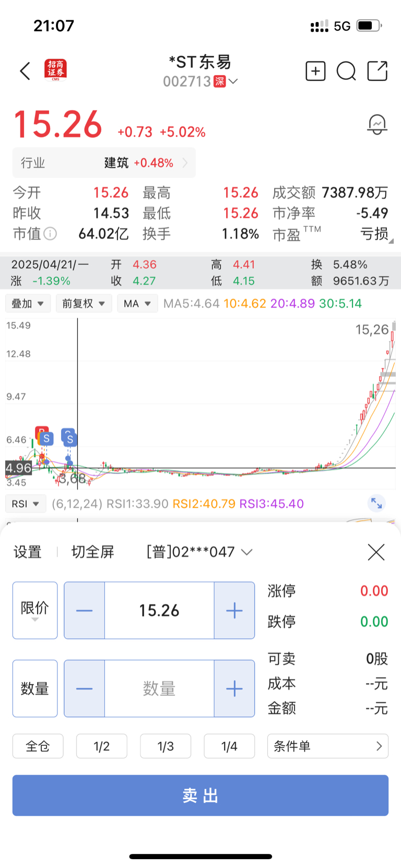The image size is (401, 868).
Task: Tap the back arrow icon
Action: click(25, 71)
